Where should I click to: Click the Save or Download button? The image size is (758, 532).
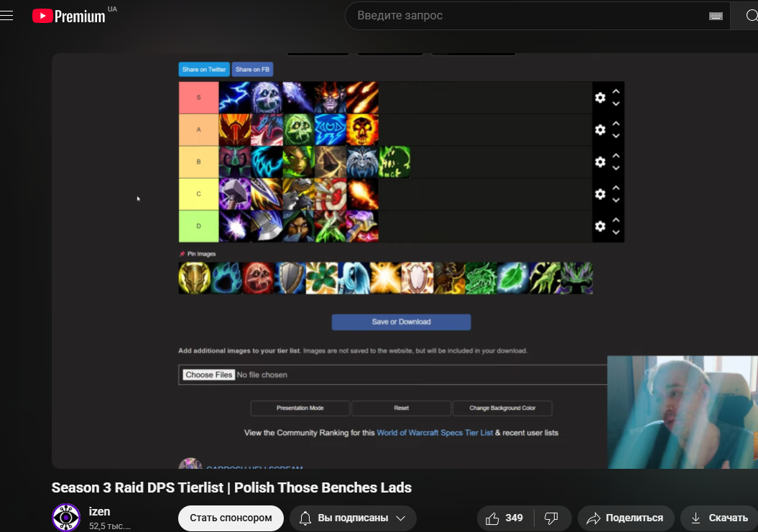coord(401,322)
